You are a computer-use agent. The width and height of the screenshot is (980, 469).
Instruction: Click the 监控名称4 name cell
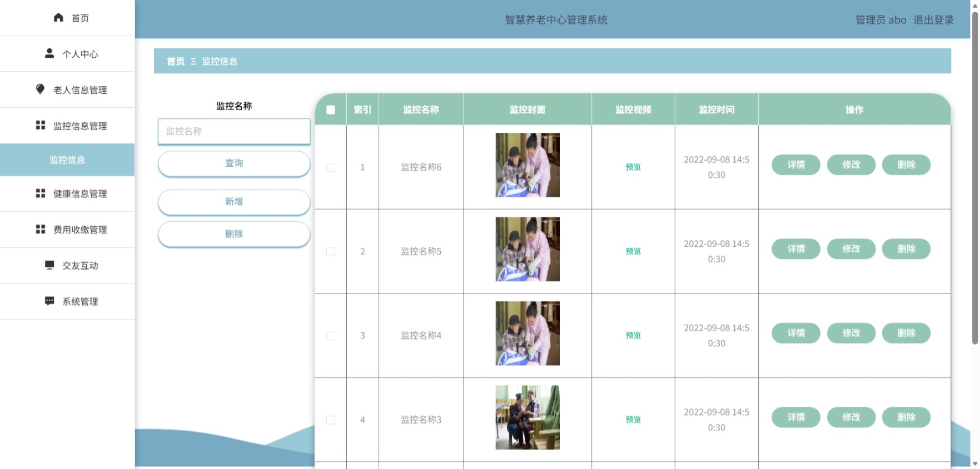point(421,336)
